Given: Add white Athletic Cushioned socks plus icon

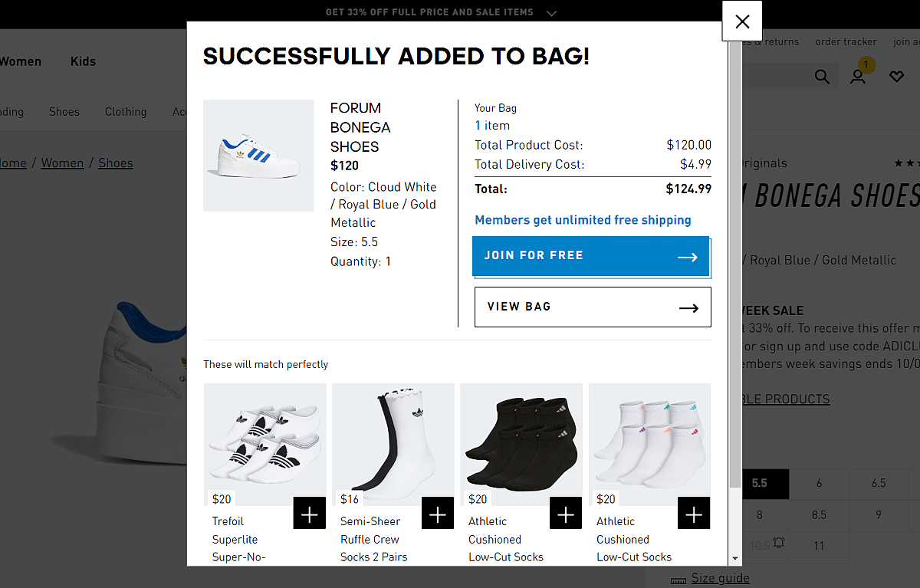Looking at the screenshot, I should (x=694, y=514).
